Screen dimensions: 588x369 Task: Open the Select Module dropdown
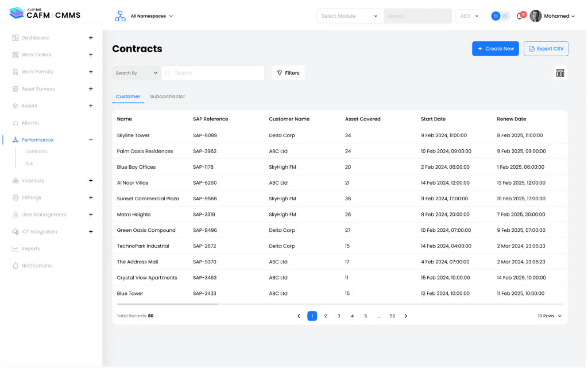pyautogui.click(x=350, y=16)
